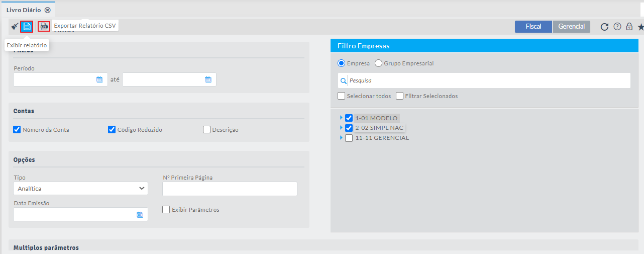Click the Pesquisa search field
The width and height of the screenshot is (644, 254).
487,80
